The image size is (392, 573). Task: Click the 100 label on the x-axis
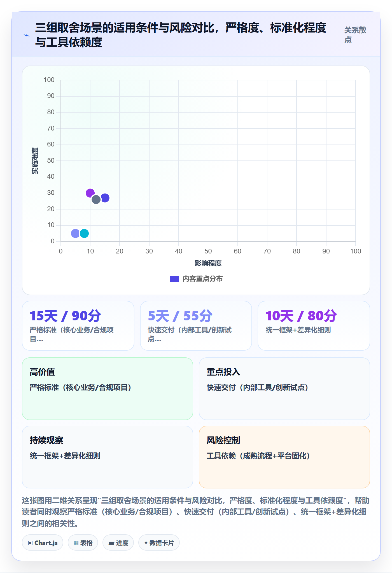pyautogui.click(x=356, y=251)
